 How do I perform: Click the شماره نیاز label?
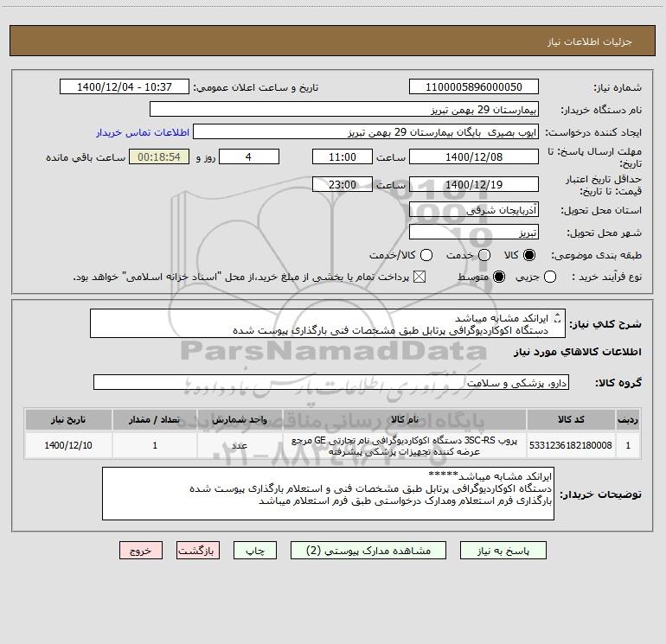(618, 87)
